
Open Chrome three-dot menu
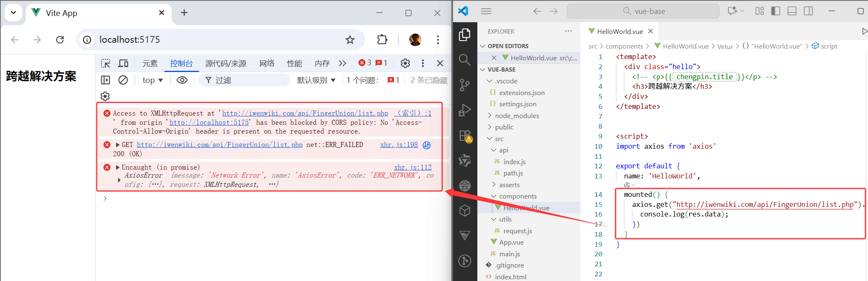click(438, 40)
